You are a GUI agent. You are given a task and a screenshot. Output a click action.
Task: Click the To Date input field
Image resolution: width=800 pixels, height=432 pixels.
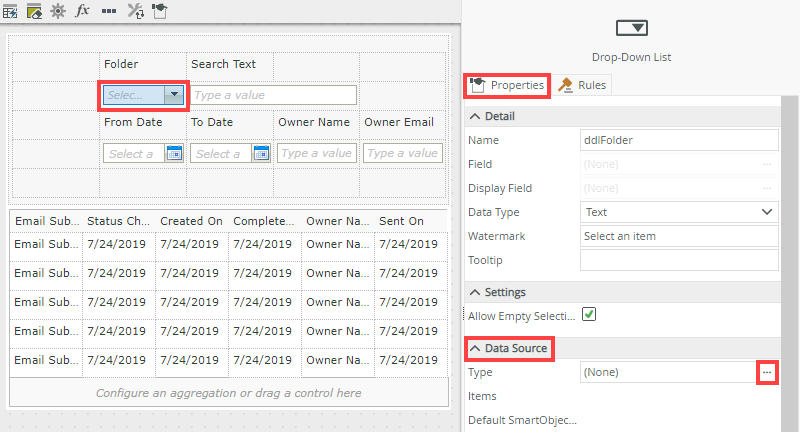pyautogui.click(x=221, y=153)
